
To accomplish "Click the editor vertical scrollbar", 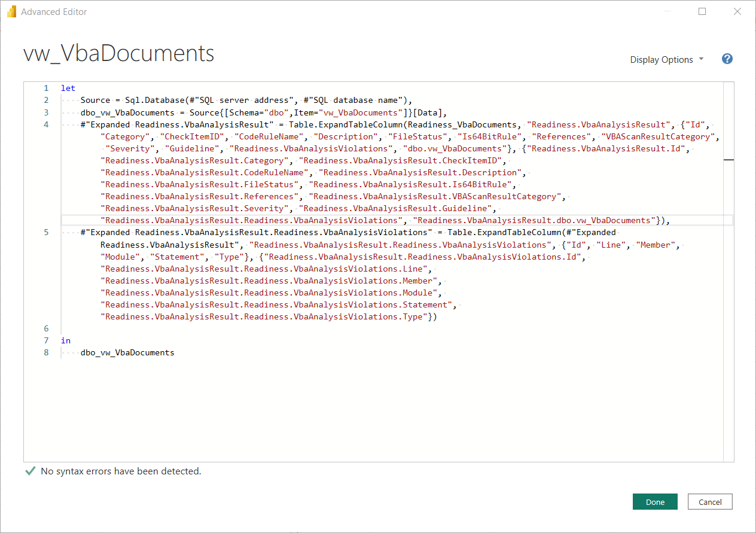I will tap(728, 272).
